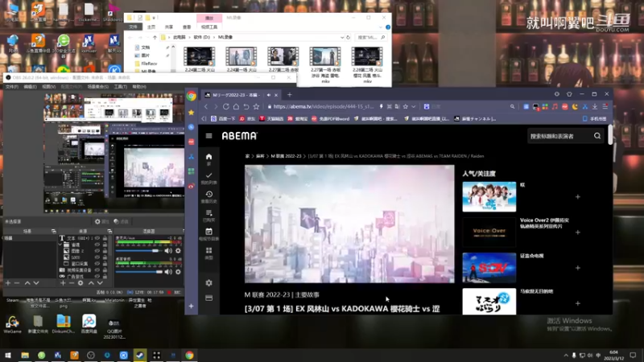Click the ABEMA search magnifier icon

pos(597,136)
